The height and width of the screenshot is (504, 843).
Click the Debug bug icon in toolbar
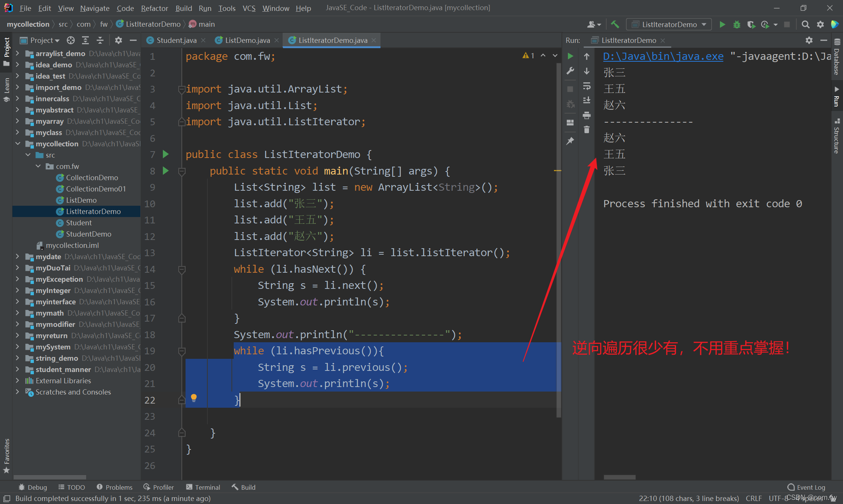coord(736,24)
